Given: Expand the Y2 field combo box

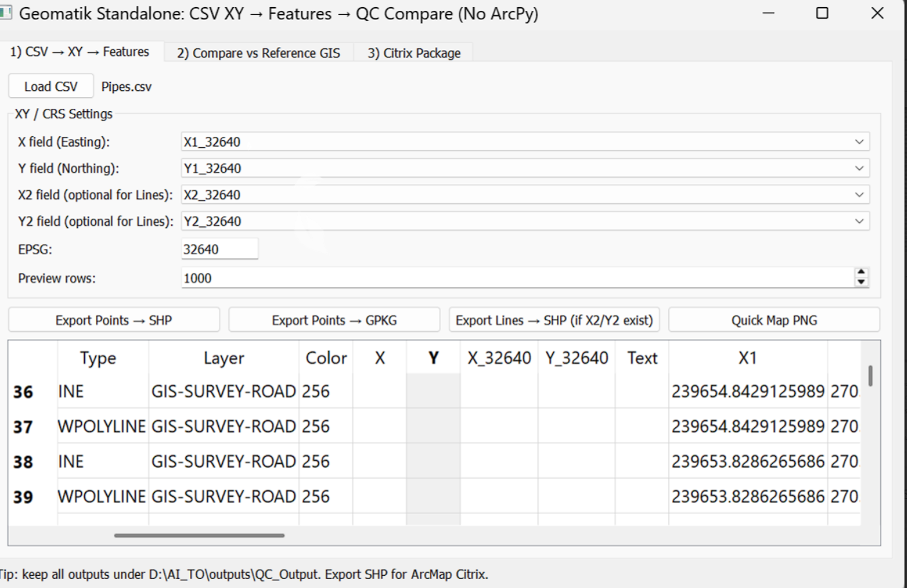Looking at the screenshot, I should 525,221.
